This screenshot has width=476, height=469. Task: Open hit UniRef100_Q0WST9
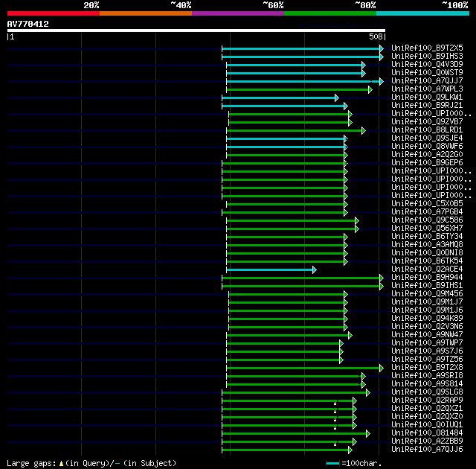click(x=427, y=73)
